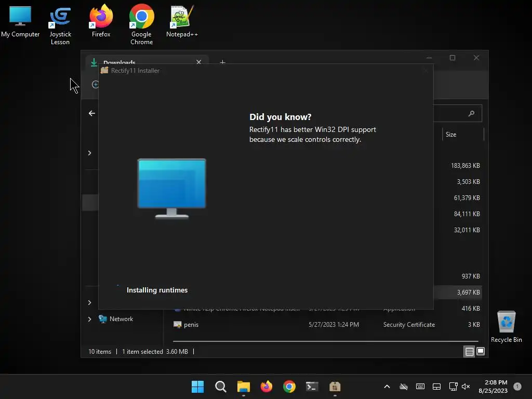Select Network in navigation pane

coord(121,319)
